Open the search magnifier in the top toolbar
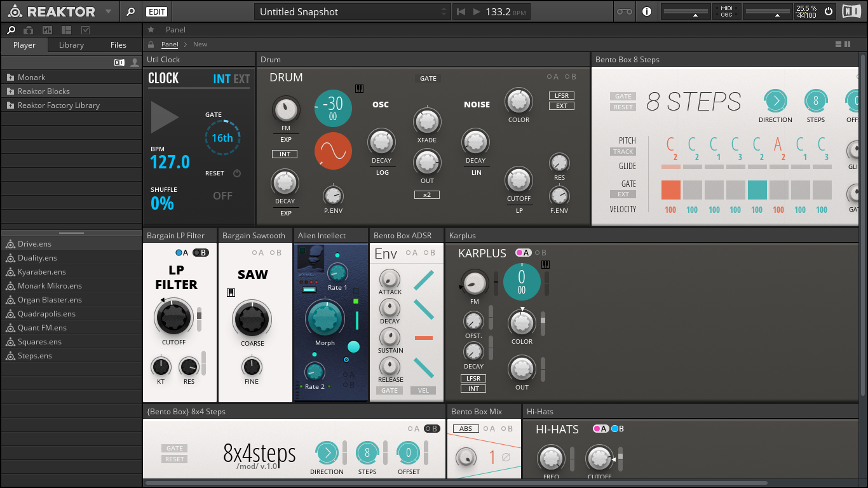Viewport: 868px width, 488px height. 130,11
